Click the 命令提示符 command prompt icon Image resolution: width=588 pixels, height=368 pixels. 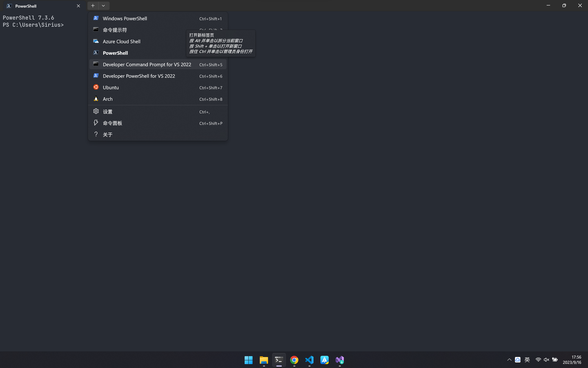(x=96, y=29)
